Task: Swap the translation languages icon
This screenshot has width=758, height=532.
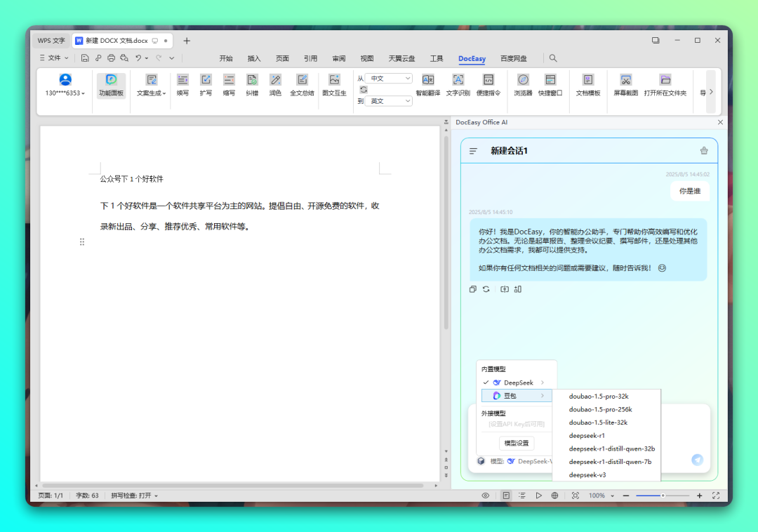Action: [363, 89]
